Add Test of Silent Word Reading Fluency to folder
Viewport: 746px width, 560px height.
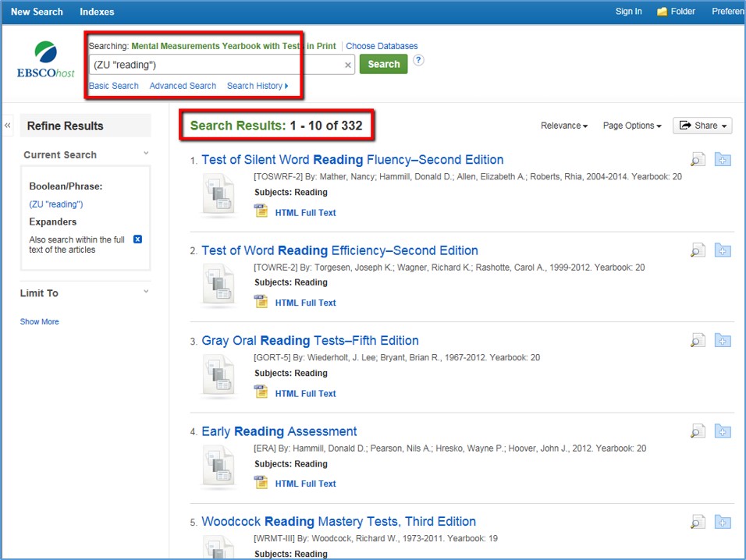(723, 160)
